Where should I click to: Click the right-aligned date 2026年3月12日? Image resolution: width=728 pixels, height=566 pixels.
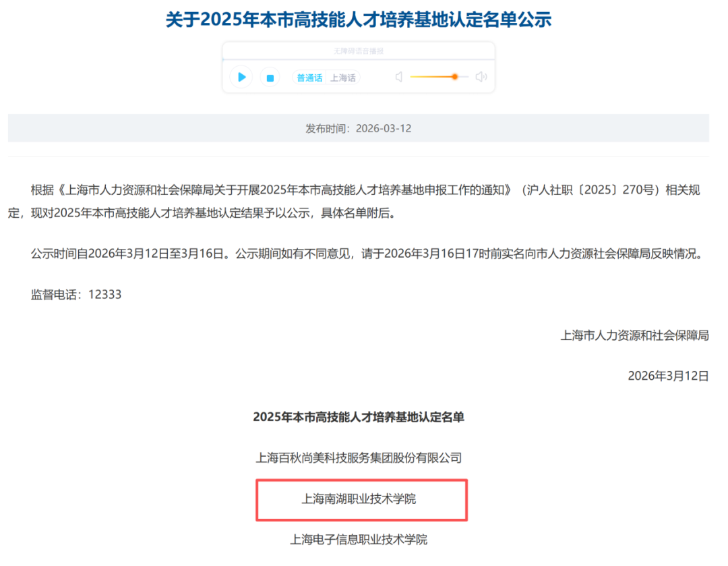668,376
